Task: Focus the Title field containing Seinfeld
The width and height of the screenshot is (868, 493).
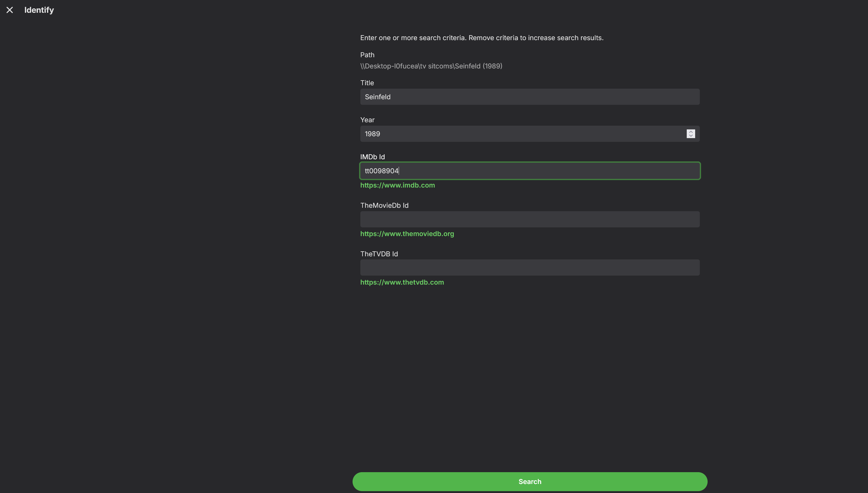Action: [x=529, y=97]
